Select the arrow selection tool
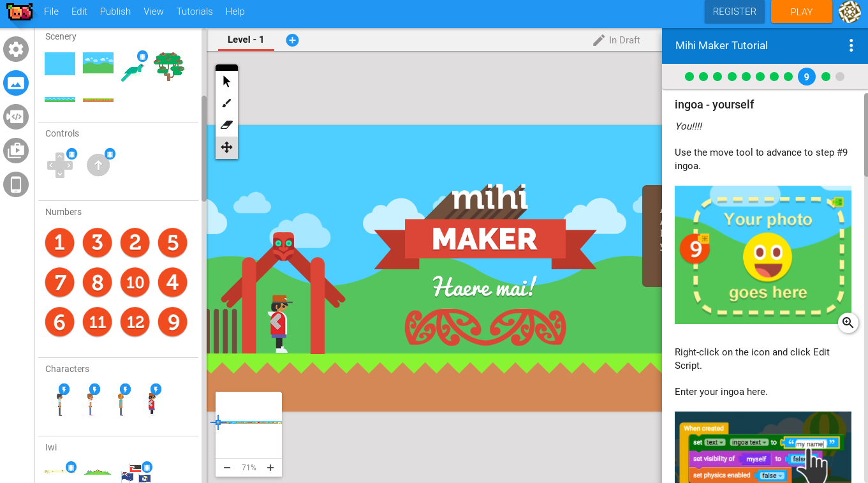Screen dimensions: 868x483 tap(226, 80)
